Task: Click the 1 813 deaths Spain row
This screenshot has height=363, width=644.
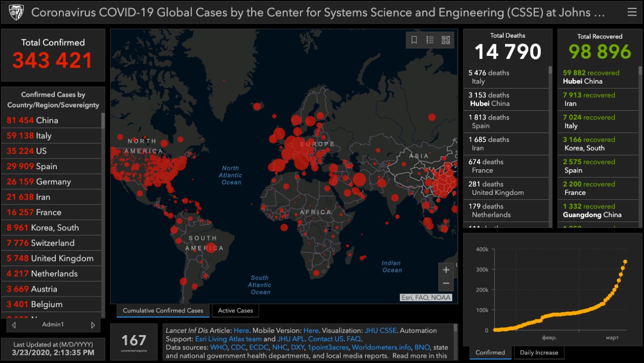Action: click(506, 121)
